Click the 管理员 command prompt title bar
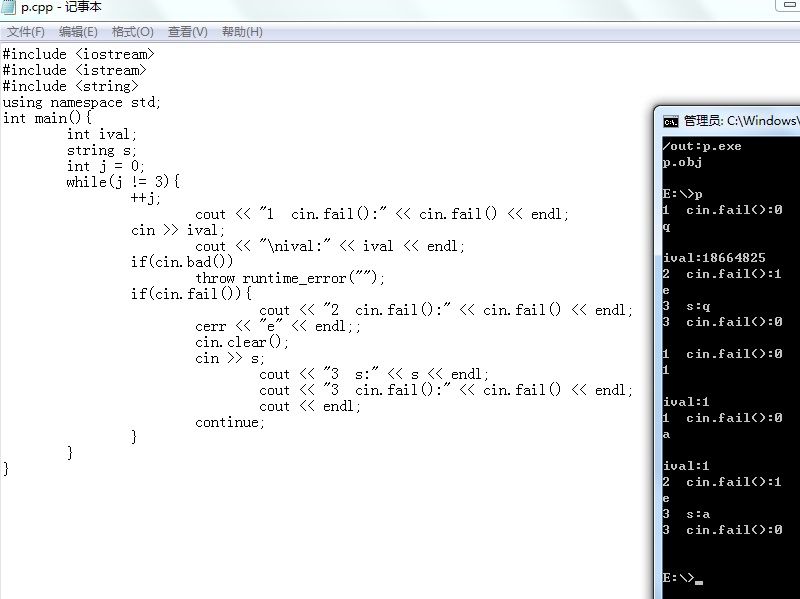The height and width of the screenshot is (599, 800). click(x=741, y=121)
